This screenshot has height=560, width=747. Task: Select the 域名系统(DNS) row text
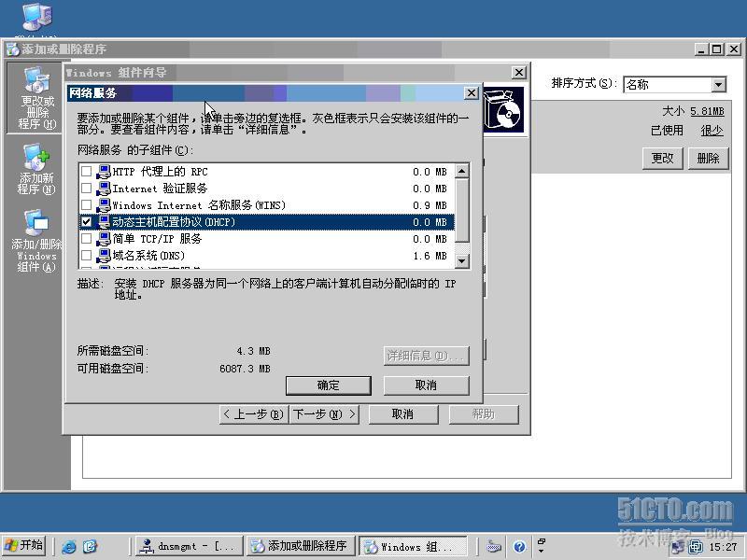(x=148, y=256)
